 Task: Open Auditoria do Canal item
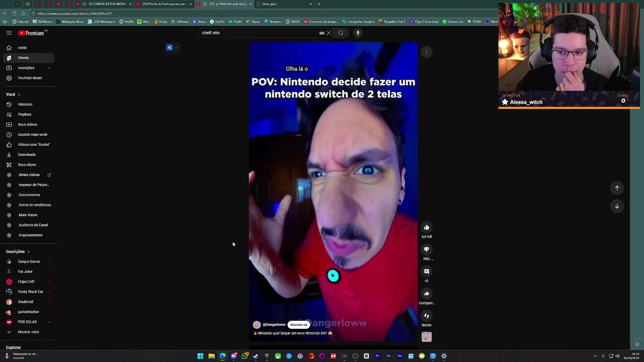coord(28,225)
